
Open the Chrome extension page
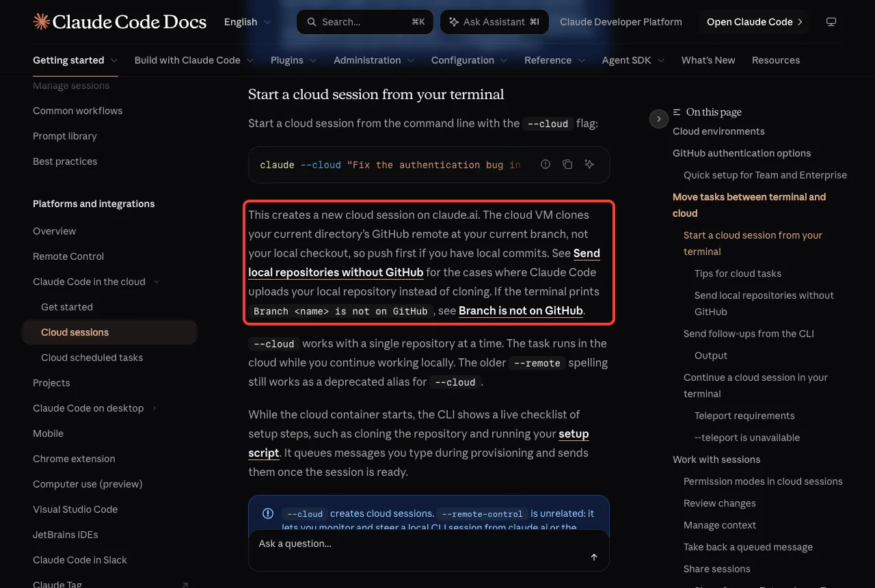[x=74, y=459]
